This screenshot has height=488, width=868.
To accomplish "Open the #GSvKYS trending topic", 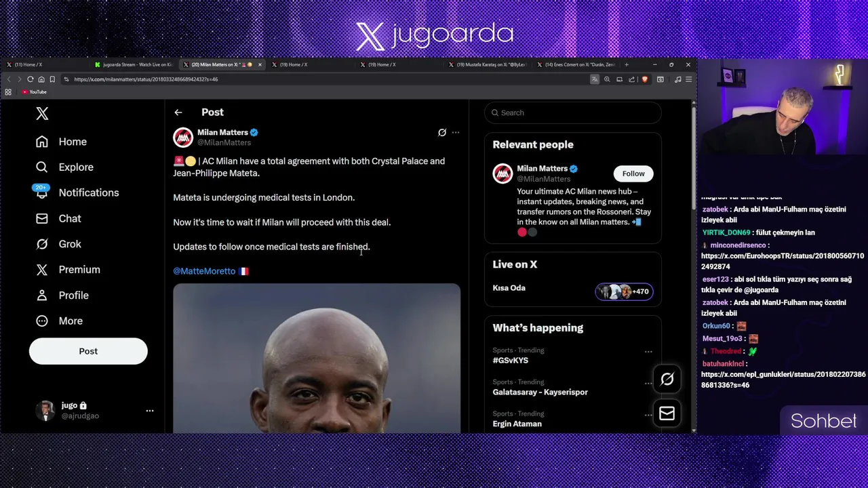I will [x=511, y=361].
